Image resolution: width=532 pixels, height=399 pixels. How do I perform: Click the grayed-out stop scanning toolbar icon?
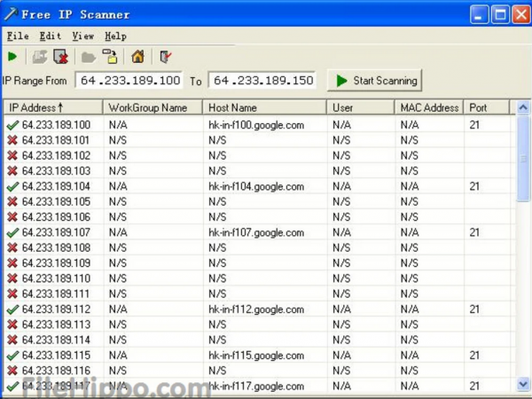coord(40,57)
